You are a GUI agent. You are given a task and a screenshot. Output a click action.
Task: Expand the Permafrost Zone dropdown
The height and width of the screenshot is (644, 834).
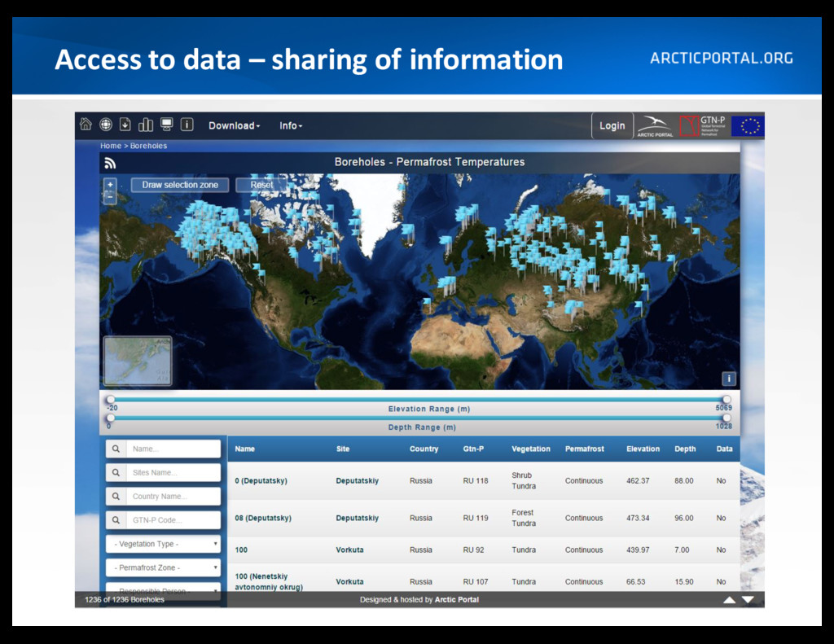163,568
